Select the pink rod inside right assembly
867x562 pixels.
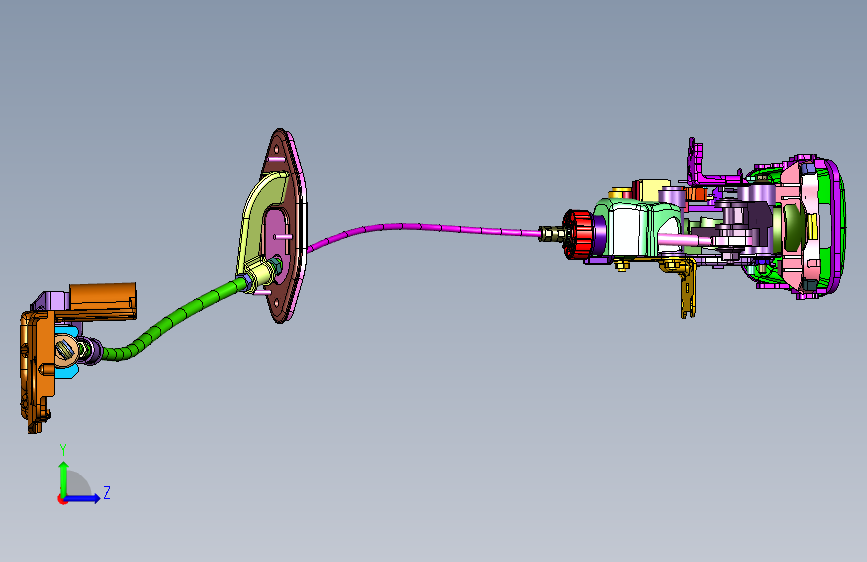(x=683, y=240)
